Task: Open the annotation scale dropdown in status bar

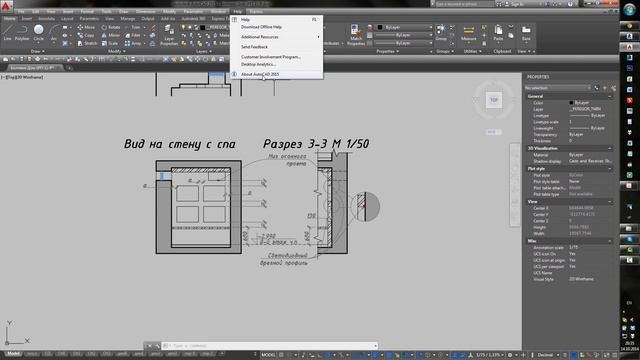Action: [x=489, y=355]
